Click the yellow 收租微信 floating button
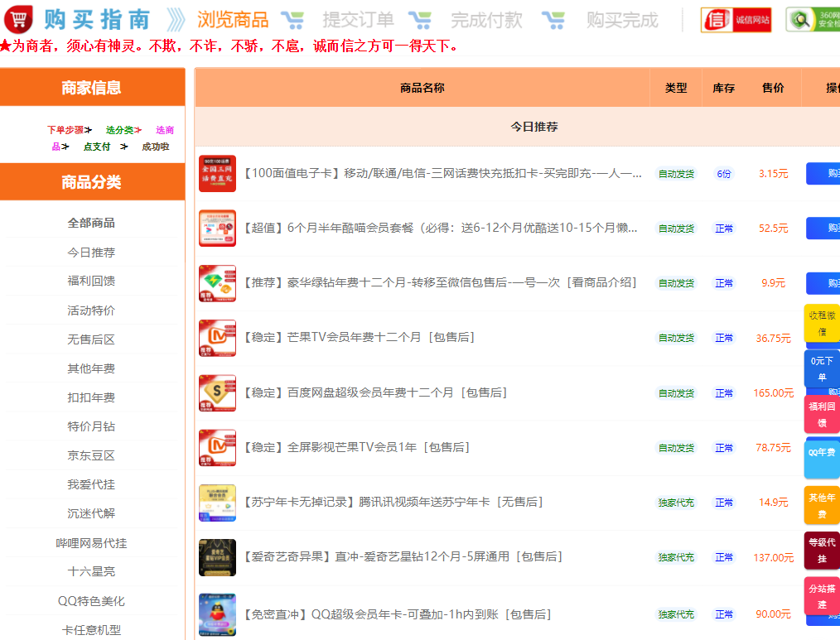 [x=822, y=324]
